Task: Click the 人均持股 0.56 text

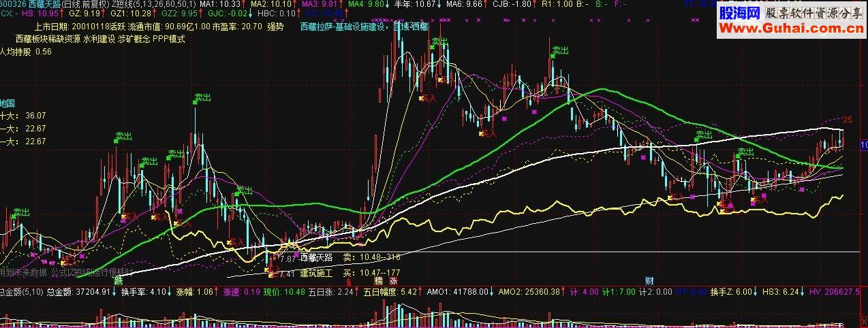Action: pyautogui.click(x=26, y=52)
